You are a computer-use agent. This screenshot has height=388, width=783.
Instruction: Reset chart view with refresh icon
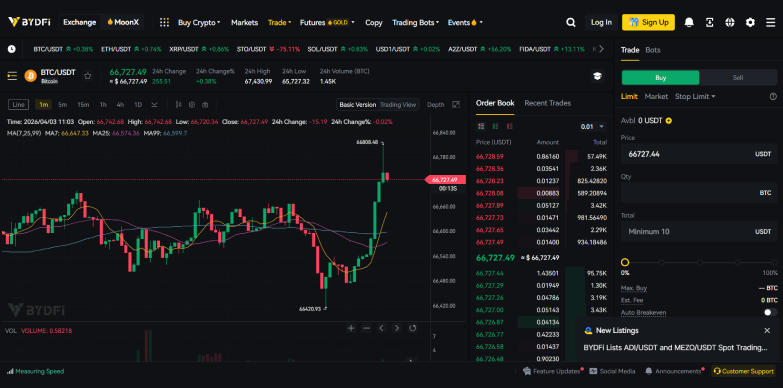tap(412, 328)
